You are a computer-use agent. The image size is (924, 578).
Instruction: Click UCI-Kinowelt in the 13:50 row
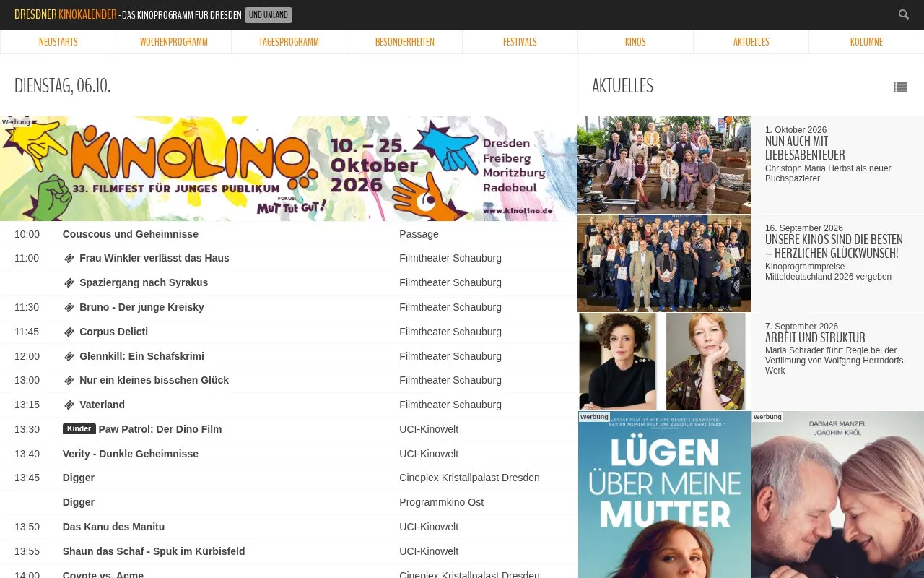click(429, 527)
